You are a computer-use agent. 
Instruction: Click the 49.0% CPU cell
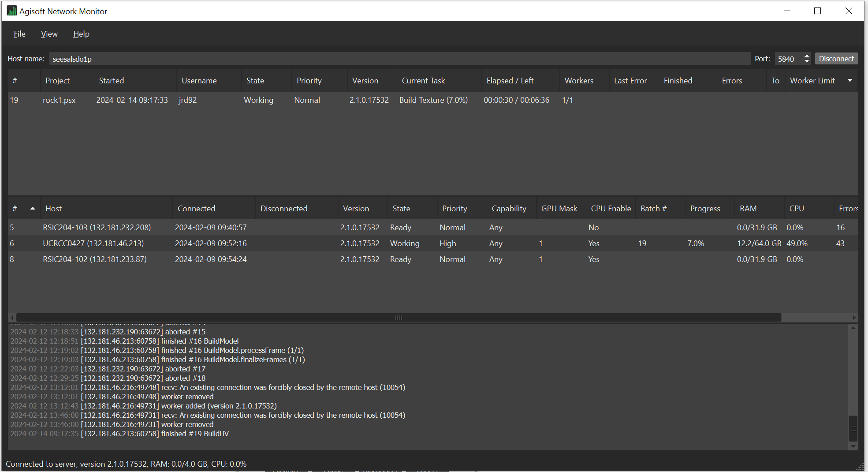(x=797, y=243)
